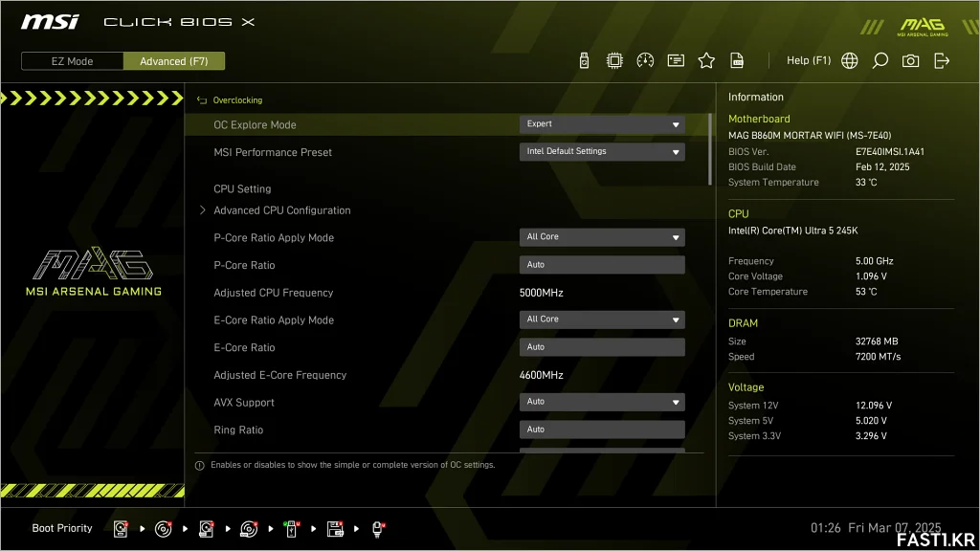Open the OC Explore Mode dropdown
The width and height of the screenshot is (980, 551).
coord(602,124)
